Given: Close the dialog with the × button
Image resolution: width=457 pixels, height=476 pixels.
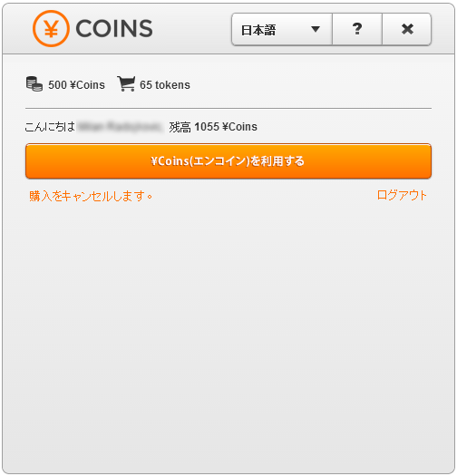Looking at the screenshot, I should point(407,29).
